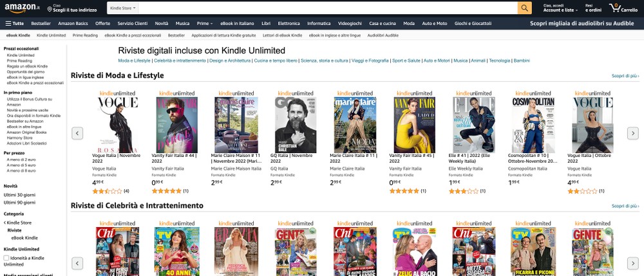Open star rating of Vogue Italia Novembre 2022

pyautogui.click(x=107, y=191)
